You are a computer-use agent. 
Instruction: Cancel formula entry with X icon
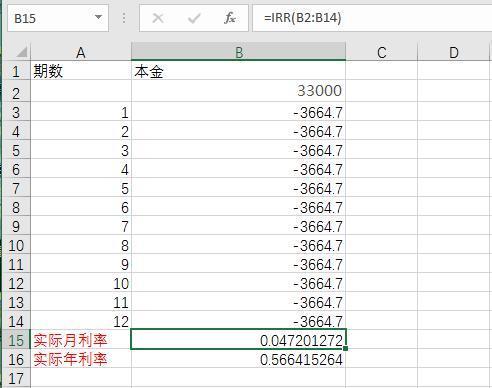tap(157, 18)
